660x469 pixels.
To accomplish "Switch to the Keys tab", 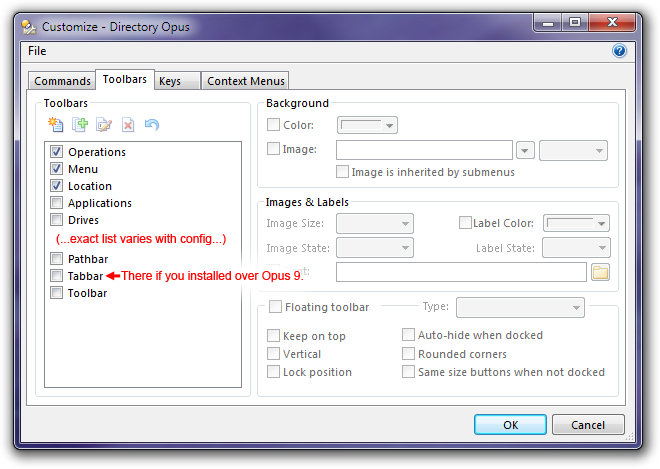I will pyautogui.click(x=177, y=81).
